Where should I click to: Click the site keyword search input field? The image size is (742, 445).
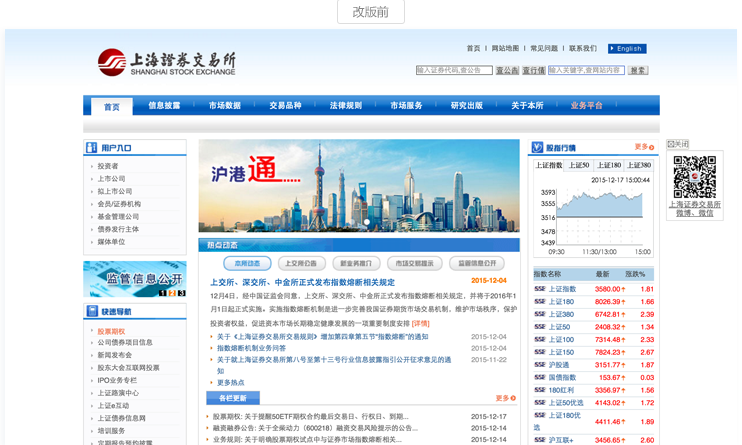[x=586, y=70]
